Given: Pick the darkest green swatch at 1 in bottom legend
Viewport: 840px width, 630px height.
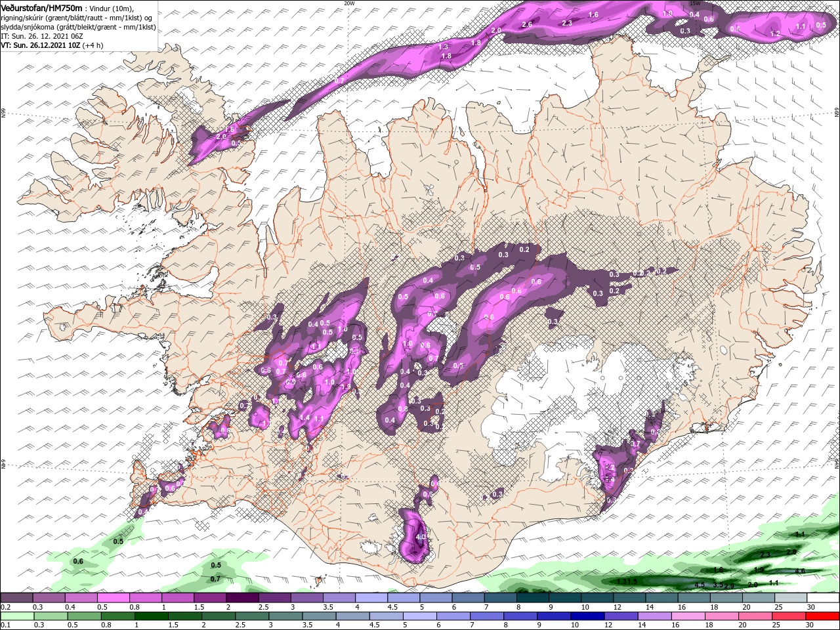Looking at the screenshot, I should click(152, 616).
